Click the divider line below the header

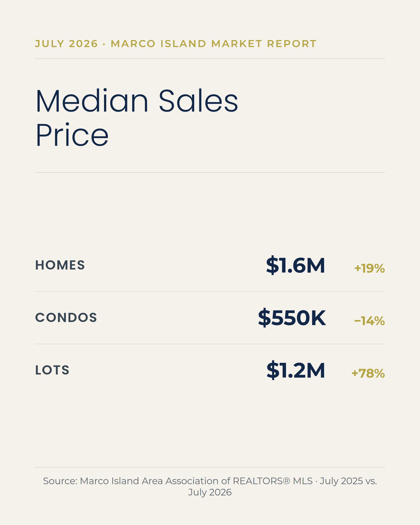210,59
